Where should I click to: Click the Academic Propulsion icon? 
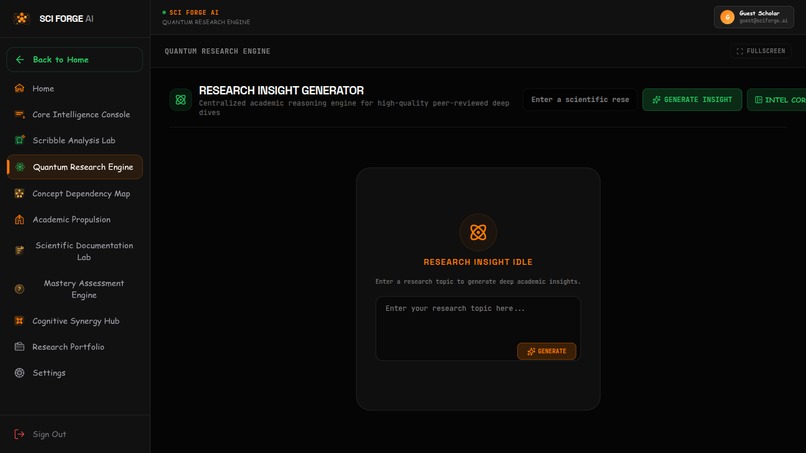click(x=20, y=220)
